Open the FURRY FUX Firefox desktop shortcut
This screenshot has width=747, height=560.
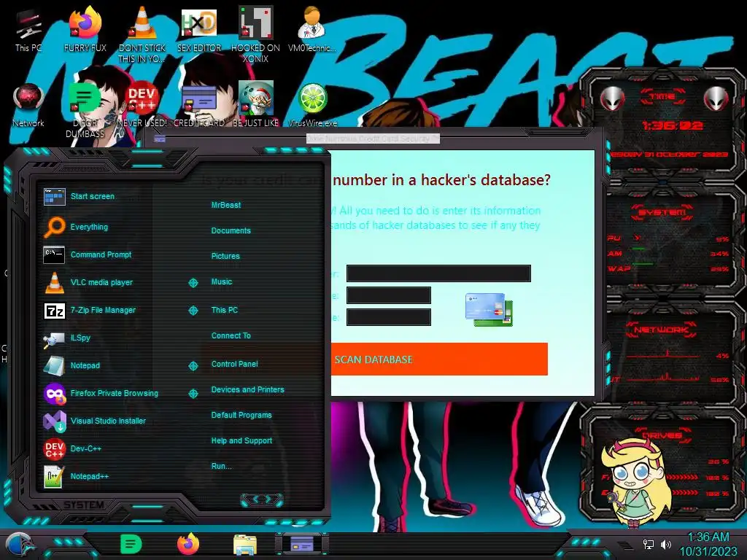pyautogui.click(x=85, y=29)
